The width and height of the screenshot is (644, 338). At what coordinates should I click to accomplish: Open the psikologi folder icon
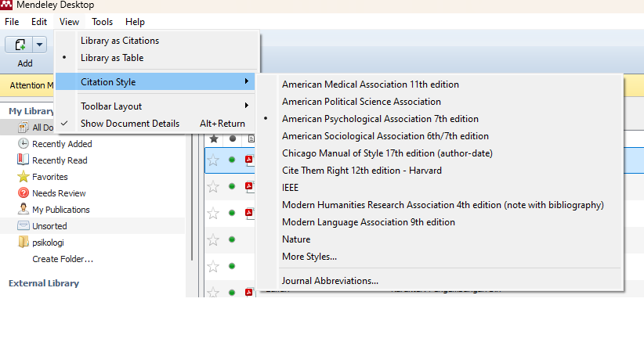[24, 243]
